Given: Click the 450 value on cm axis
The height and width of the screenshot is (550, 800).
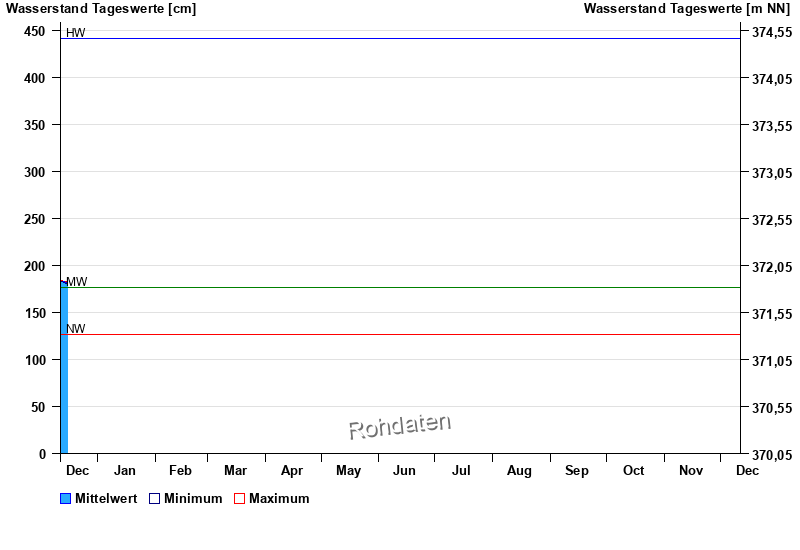Looking at the screenshot, I should pyautogui.click(x=35, y=31).
